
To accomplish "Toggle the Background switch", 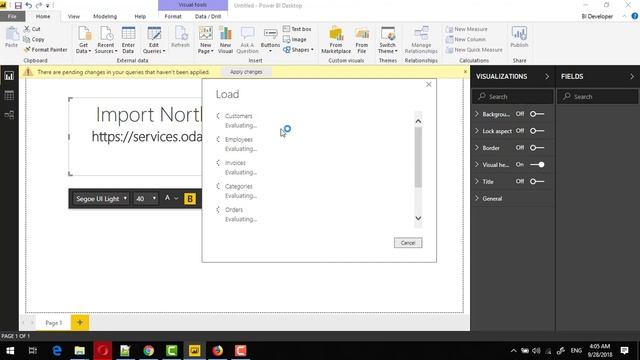I will [537, 114].
